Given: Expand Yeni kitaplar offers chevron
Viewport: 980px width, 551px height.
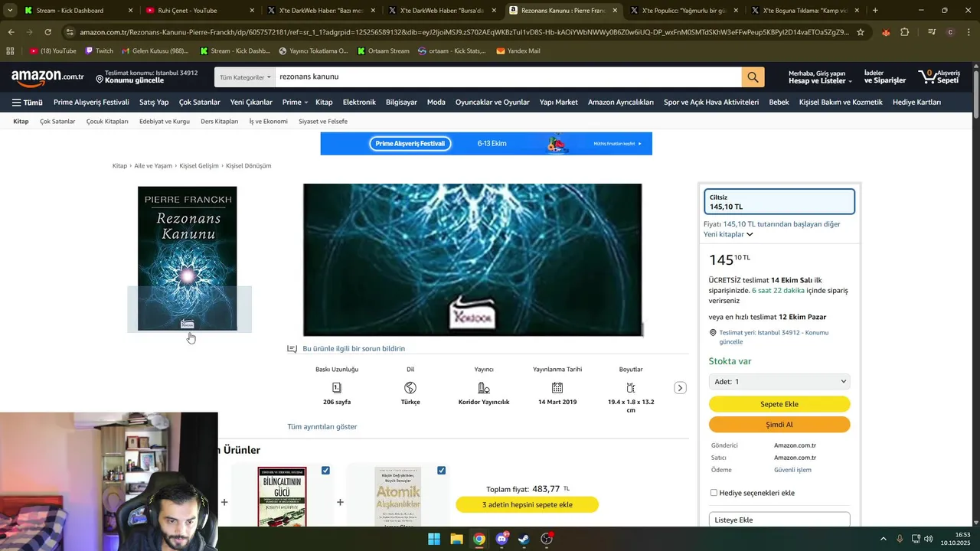Looking at the screenshot, I should pyautogui.click(x=750, y=234).
